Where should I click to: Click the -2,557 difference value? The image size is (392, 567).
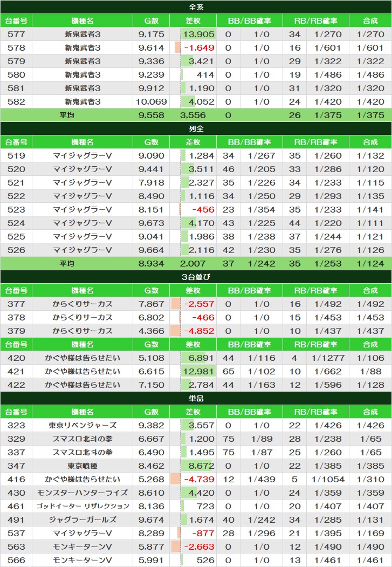199,304
